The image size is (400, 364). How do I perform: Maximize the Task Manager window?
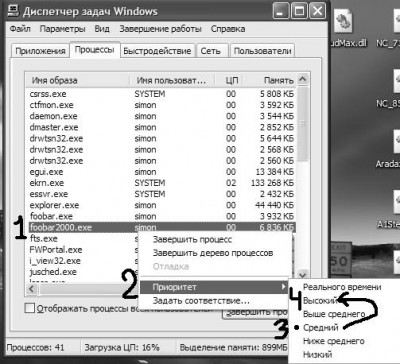tap(300, 12)
